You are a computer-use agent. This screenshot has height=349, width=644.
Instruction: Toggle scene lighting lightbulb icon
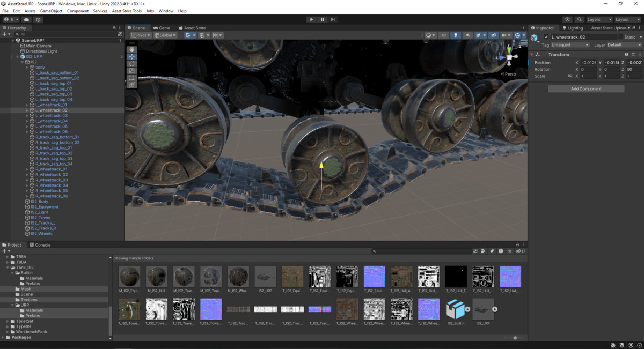coord(456,35)
